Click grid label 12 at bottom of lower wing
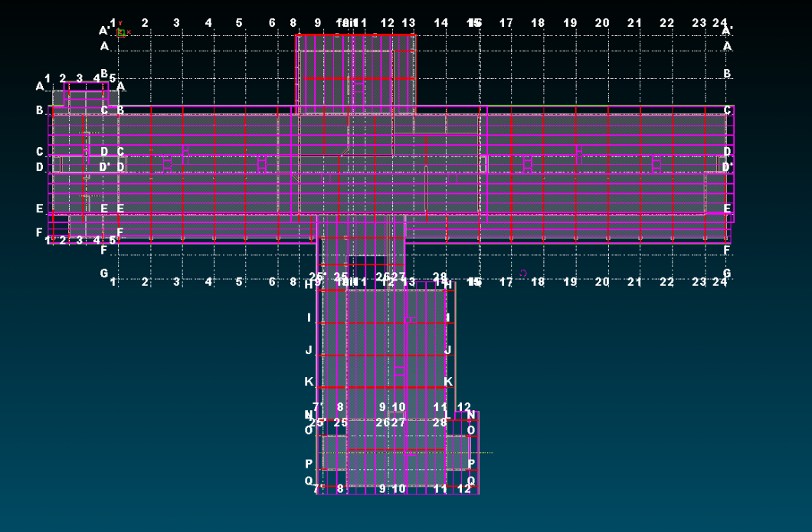The width and height of the screenshot is (812, 532). coord(464,488)
